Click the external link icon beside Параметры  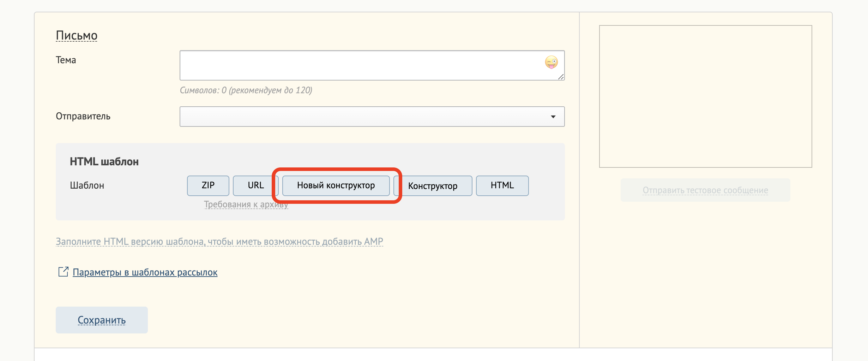pyautogui.click(x=63, y=272)
